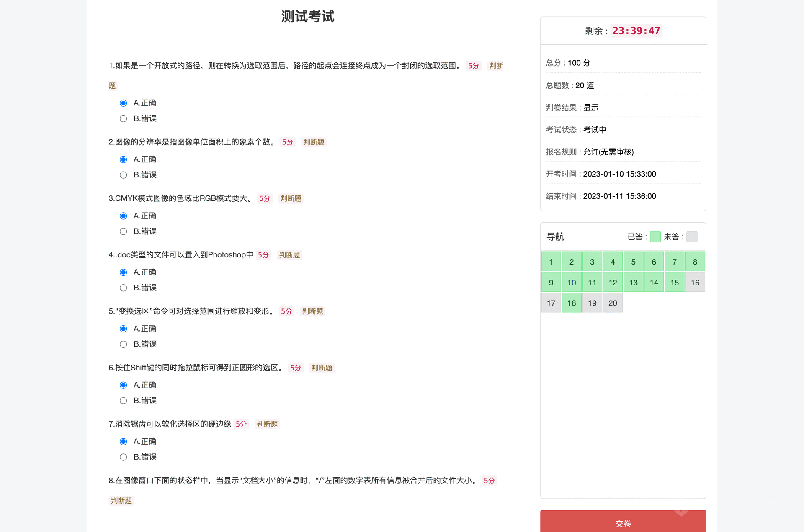Click the gray 未答 legend swatch
Viewport: 804px width, 532px height.
coord(692,236)
